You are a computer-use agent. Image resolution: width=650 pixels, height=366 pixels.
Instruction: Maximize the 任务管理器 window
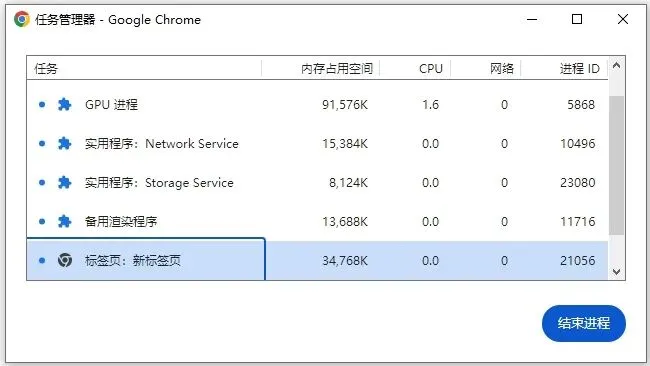577,19
